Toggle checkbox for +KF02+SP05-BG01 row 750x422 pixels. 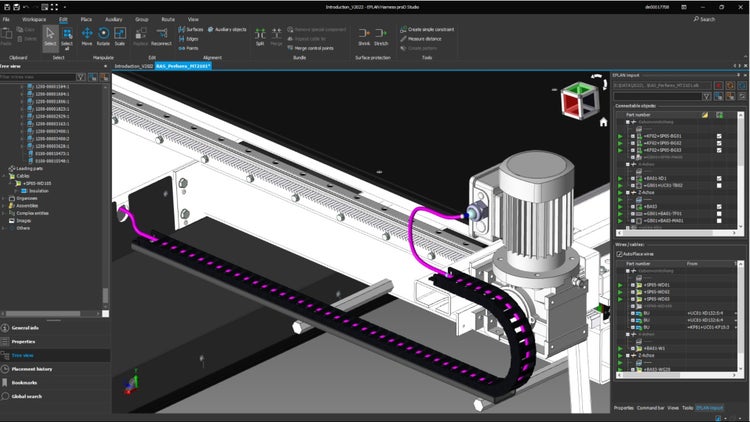(x=719, y=135)
